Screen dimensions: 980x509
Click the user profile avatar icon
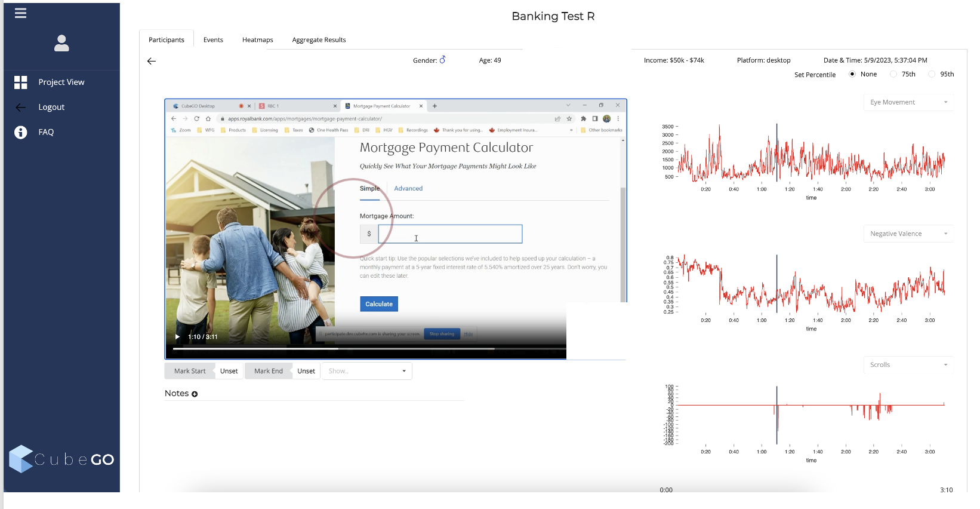(x=61, y=43)
